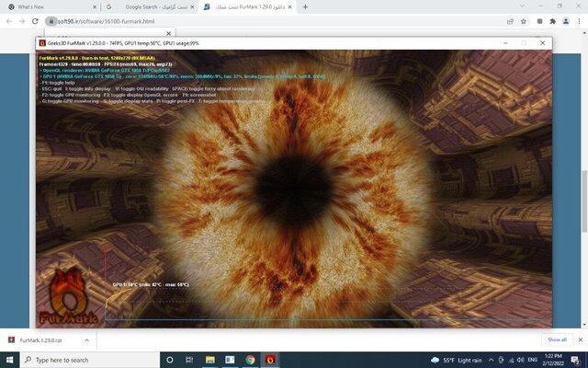The height and width of the screenshot is (368, 588).
Task: Switch to the Google Search tab
Action: tap(147, 6)
